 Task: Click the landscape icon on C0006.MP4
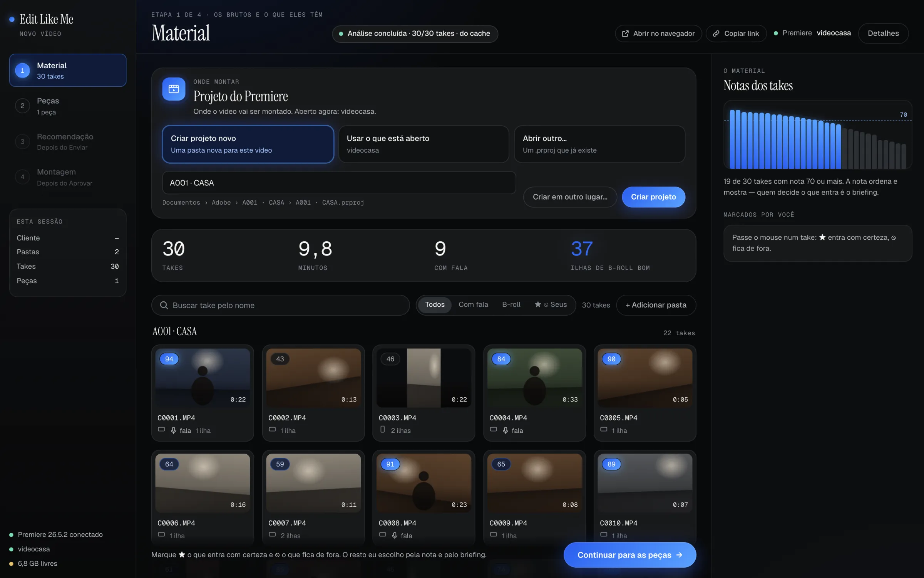point(161,534)
